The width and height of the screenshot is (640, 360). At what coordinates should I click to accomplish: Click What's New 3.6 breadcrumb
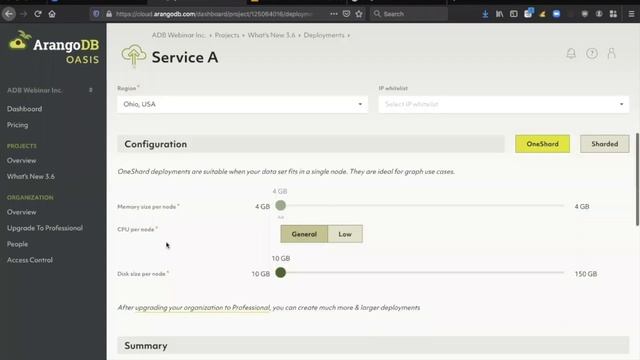(x=271, y=35)
